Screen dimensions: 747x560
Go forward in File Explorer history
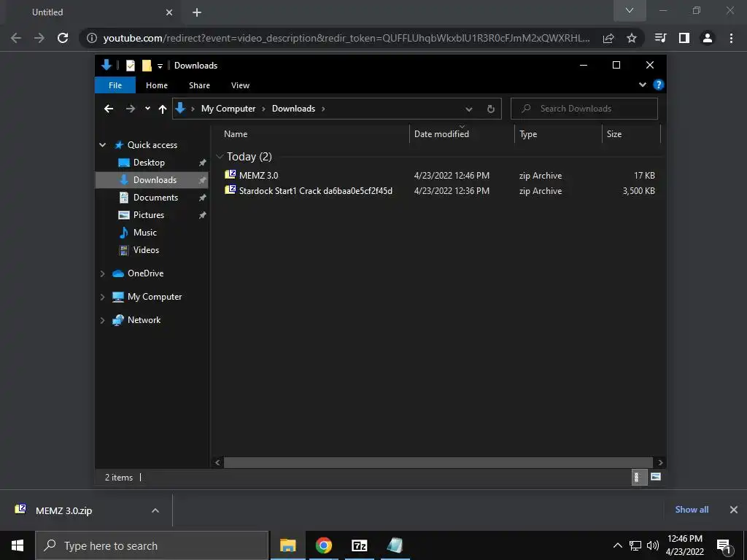tap(130, 109)
